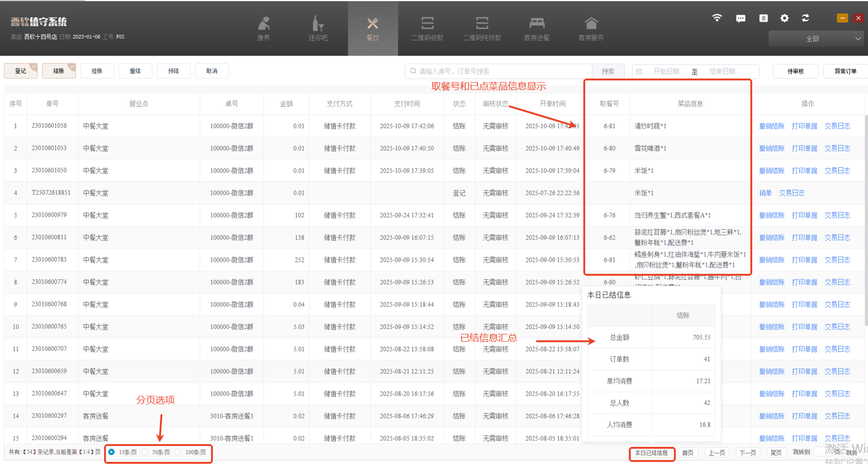This screenshot has height=464, width=868.
Task: Open 客房送餐 room delivery module
Action: 536,28
